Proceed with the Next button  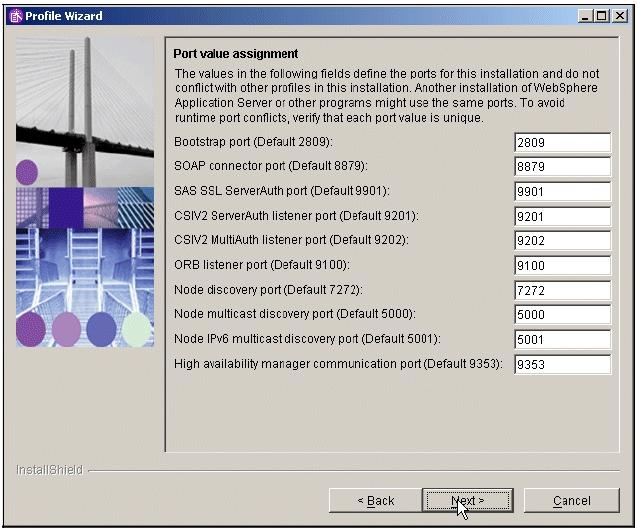point(468,500)
